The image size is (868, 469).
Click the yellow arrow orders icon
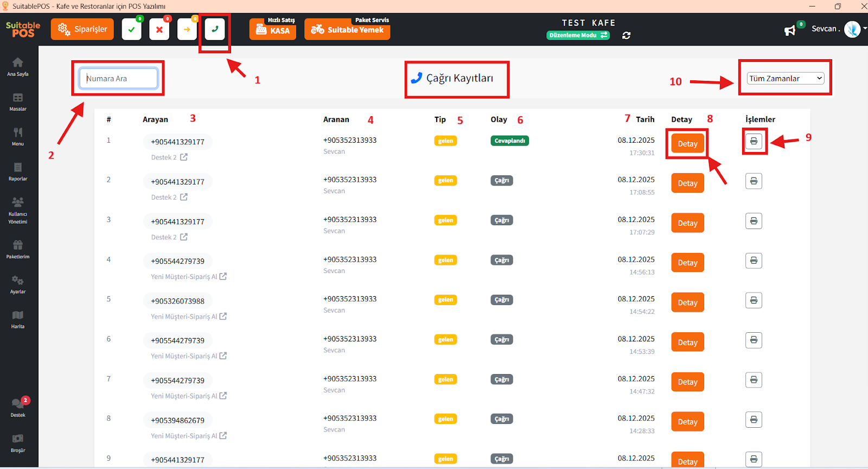187,29
